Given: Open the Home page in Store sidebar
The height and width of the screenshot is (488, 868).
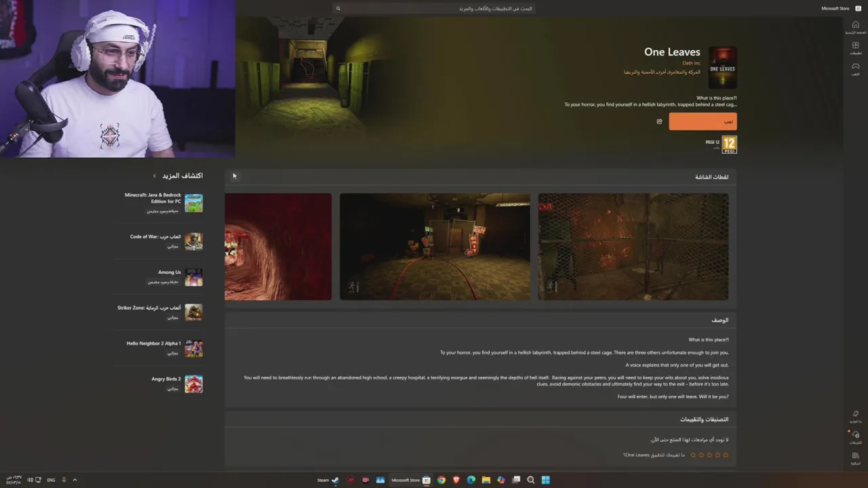Looking at the screenshot, I should coord(855,27).
